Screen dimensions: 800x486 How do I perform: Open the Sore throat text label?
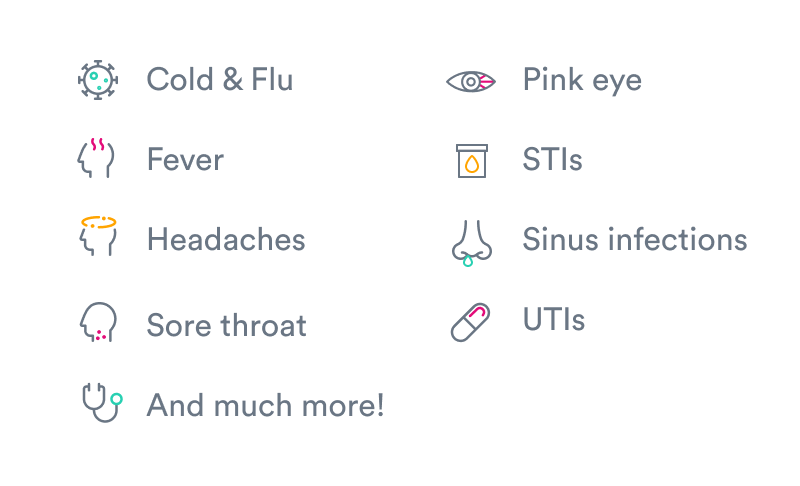pos(226,325)
